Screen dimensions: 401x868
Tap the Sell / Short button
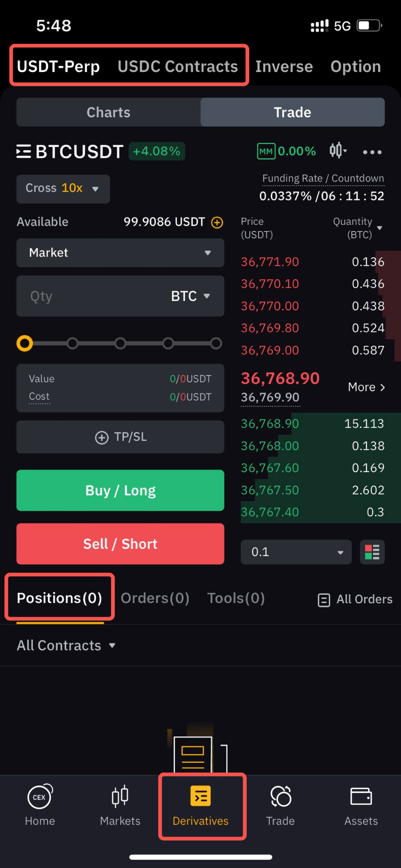pos(120,544)
